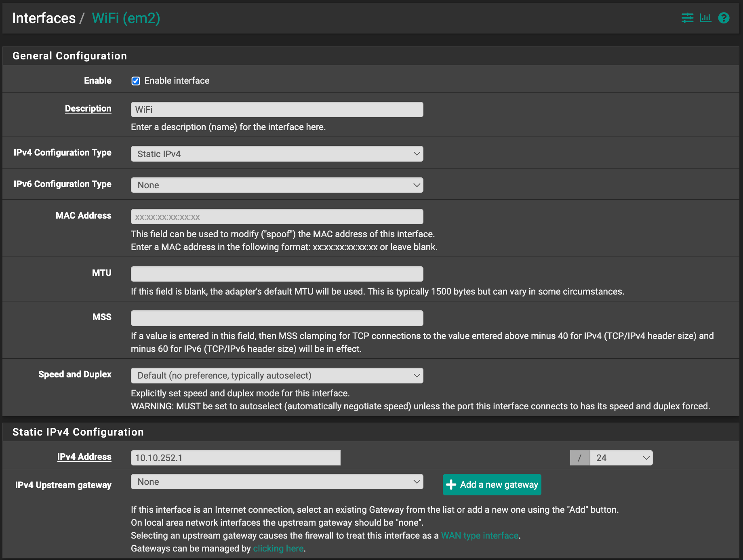The width and height of the screenshot is (743, 560).
Task: Open the IPv4 Upstream gateway dropdown
Action: click(276, 482)
